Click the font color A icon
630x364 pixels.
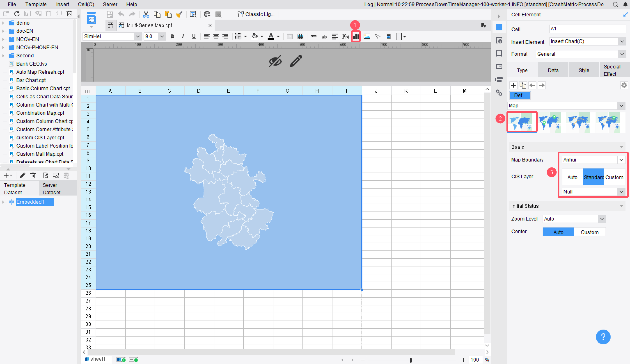pos(271,36)
